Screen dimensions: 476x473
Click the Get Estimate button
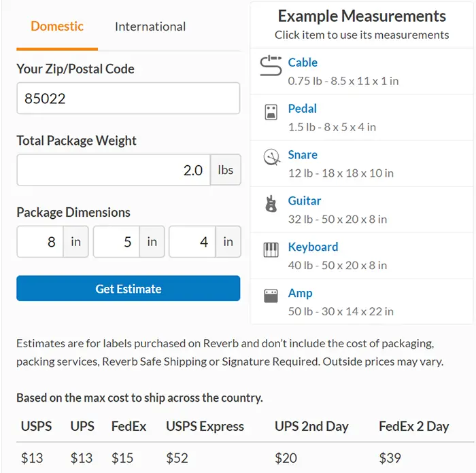[x=128, y=288]
